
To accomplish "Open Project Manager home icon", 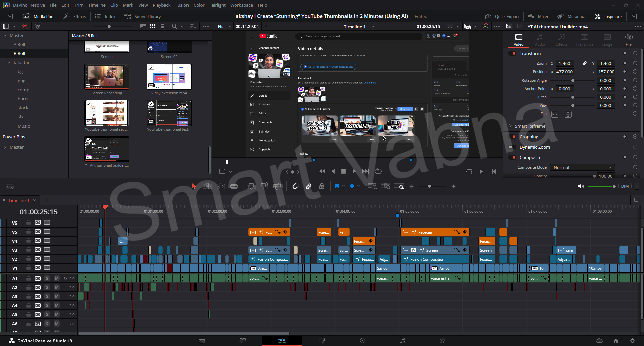I will tap(616, 341).
